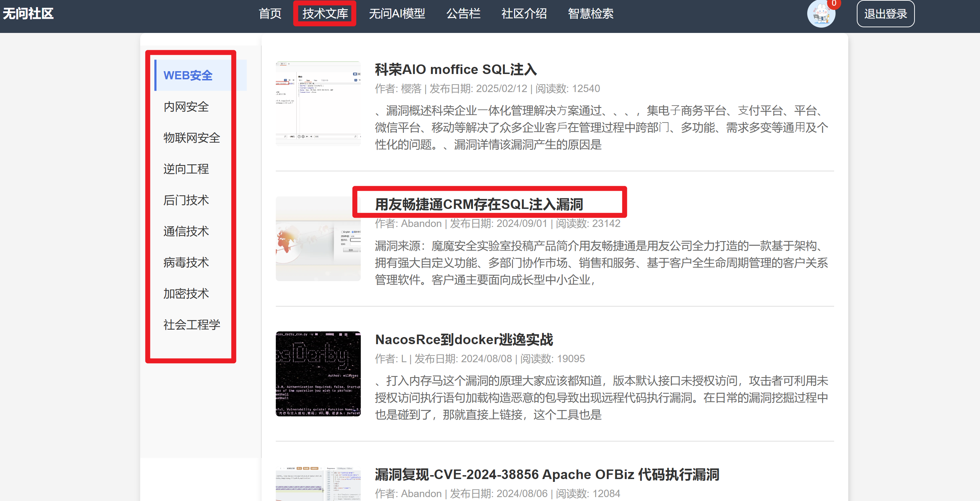Click thumbnail of NacosRce docker article
The height and width of the screenshot is (501, 980).
click(x=318, y=374)
